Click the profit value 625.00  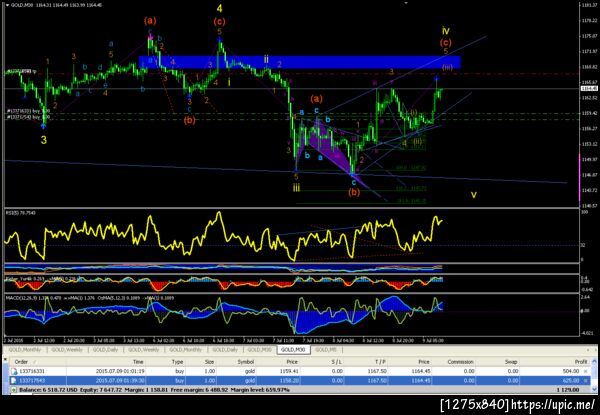coord(571,381)
